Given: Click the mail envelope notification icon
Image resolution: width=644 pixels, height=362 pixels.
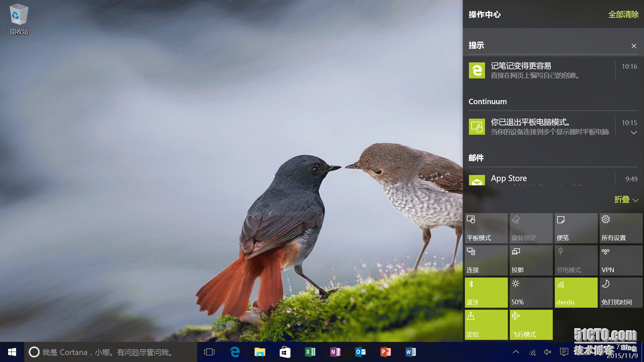Looking at the screenshot, I should [x=477, y=180].
